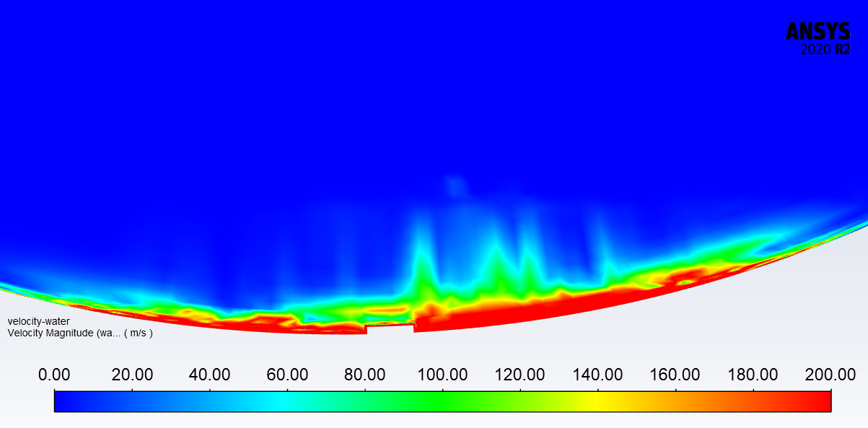Click the velocity colormap legend bar
This screenshot has height=428, width=868.
coord(442,401)
